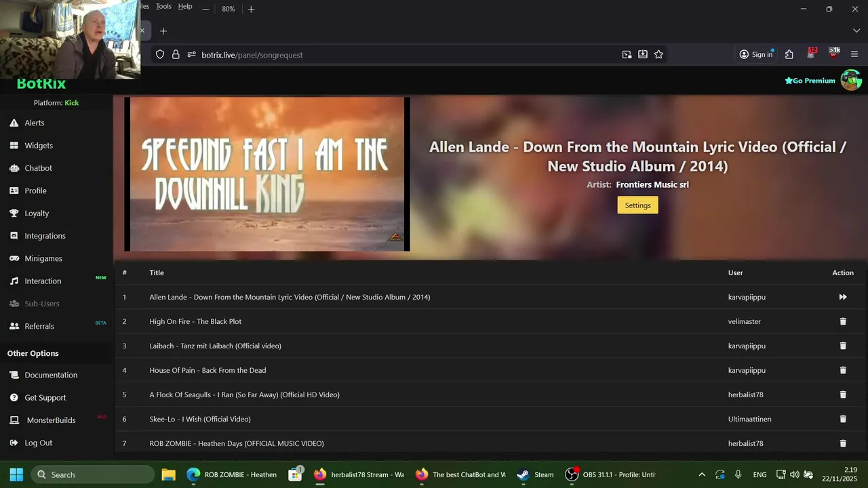Click the picture-in-picture icon in address bar

pyautogui.click(x=627, y=54)
